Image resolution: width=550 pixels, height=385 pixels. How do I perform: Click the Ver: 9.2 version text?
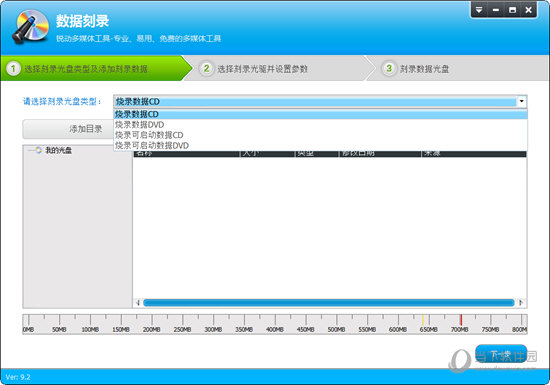tap(18, 377)
